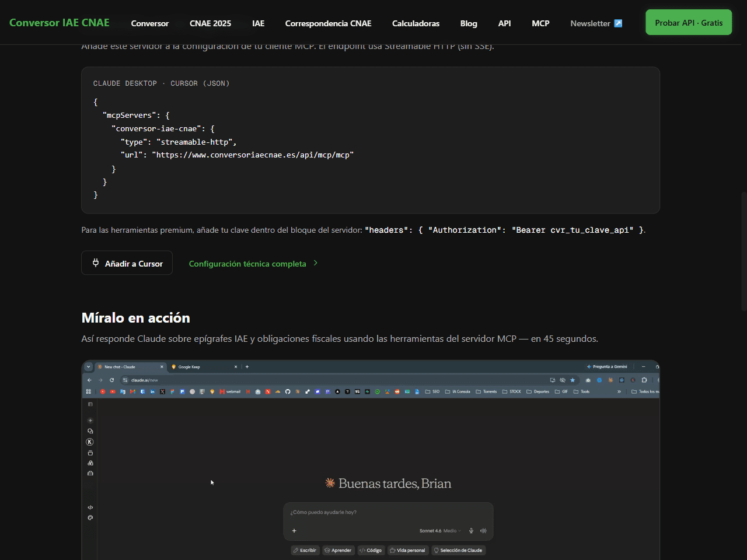747x560 pixels.
Task: Open the IA Consola bookmarks folder
Action: pyautogui.click(x=458, y=391)
